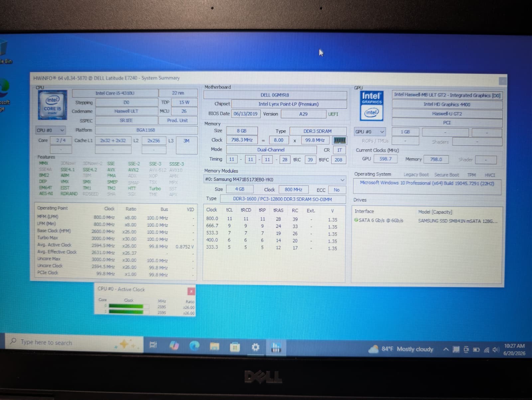Open Microsoft Edge from the taskbar

(194, 346)
